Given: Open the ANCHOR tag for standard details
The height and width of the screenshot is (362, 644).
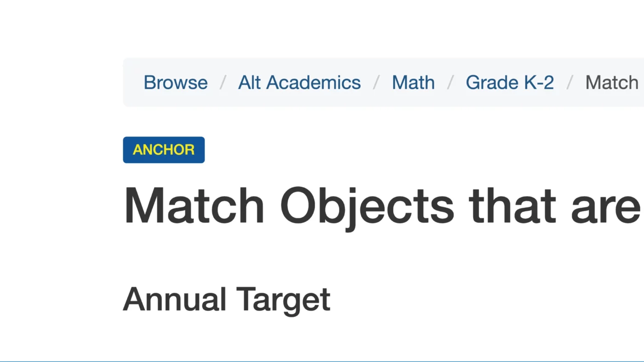Looking at the screenshot, I should click(163, 150).
